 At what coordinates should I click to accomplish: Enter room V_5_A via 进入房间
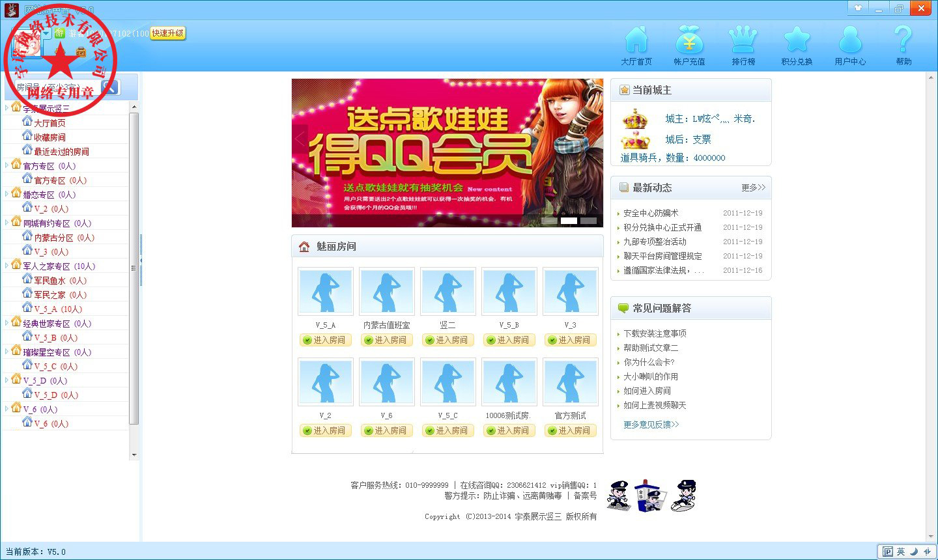(326, 340)
